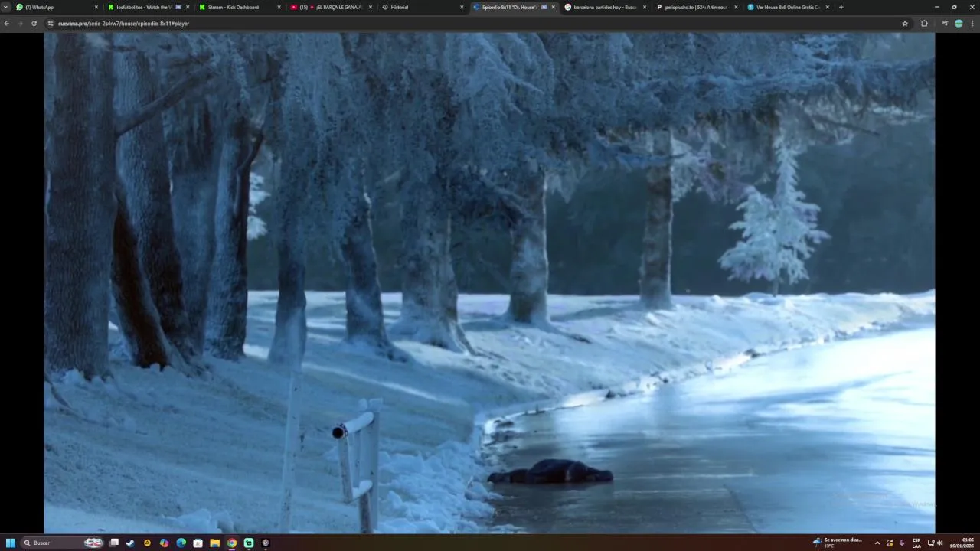Image resolution: width=980 pixels, height=551 pixels.
Task: Open Task View on the taskbar
Action: click(114, 543)
